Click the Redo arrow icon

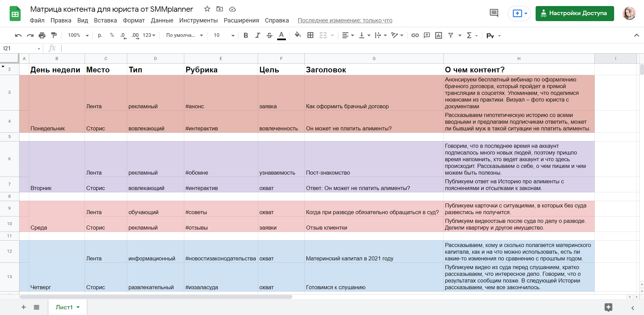point(30,35)
